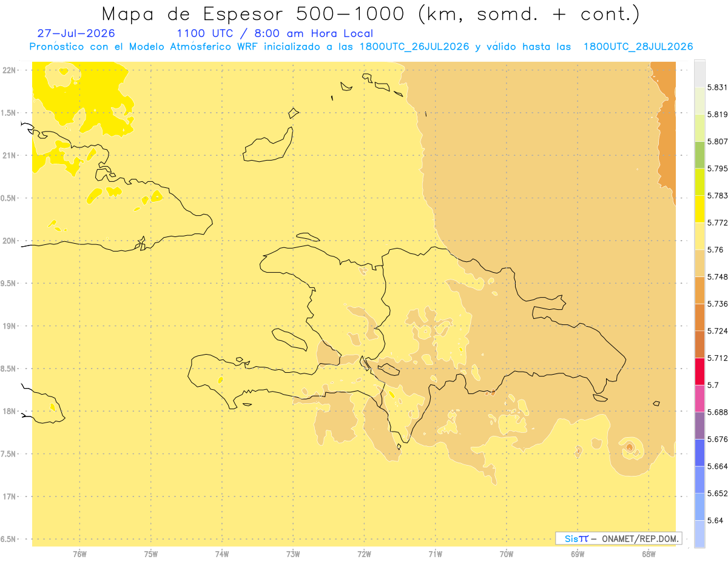Click the colorbar value 5.724
The width and height of the screenshot is (728, 562).
[717, 331]
